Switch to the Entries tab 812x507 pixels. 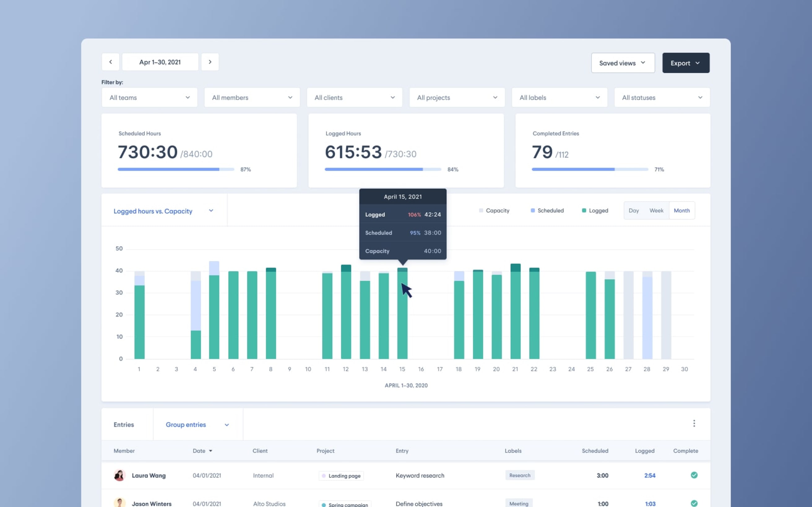(x=124, y=424)
